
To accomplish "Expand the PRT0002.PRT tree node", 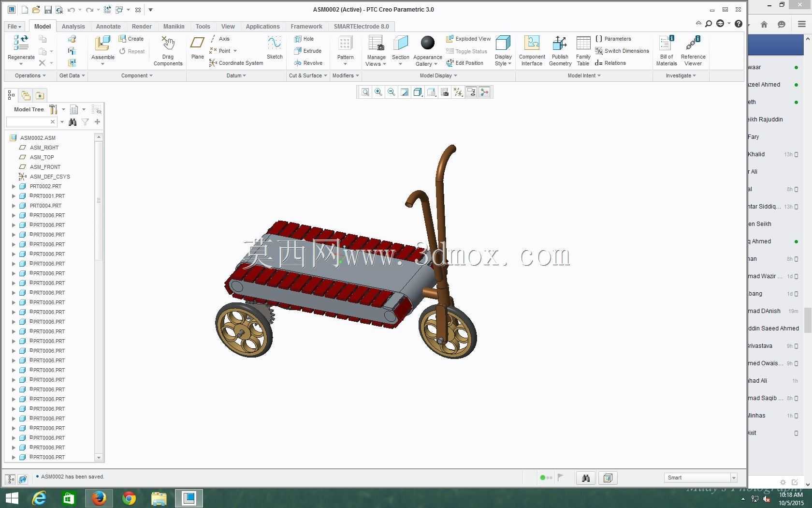I will coord(14,186).
